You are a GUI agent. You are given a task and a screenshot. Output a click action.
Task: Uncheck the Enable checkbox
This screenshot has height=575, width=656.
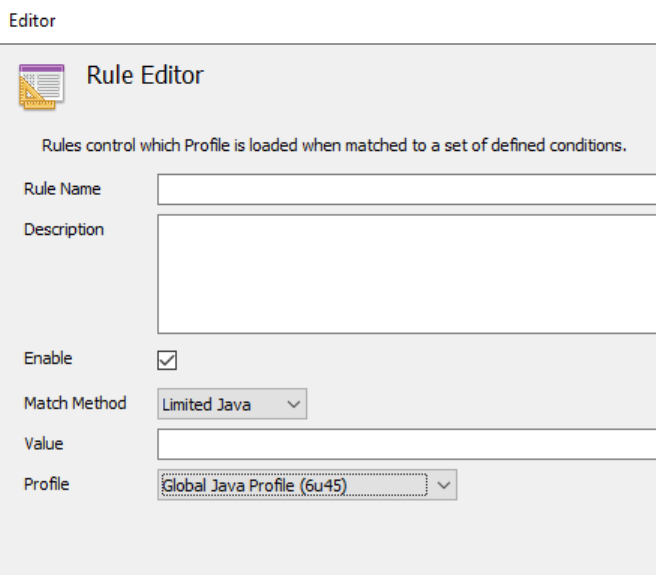coord(168,359)
